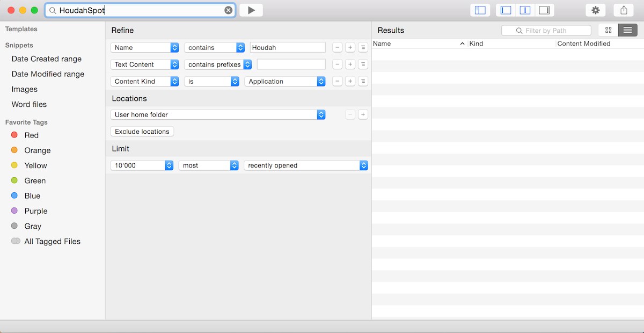The width and height of the screenshot is (644, 333).
Task: Open the Name attribute dropdown
Action: point(144,48)
